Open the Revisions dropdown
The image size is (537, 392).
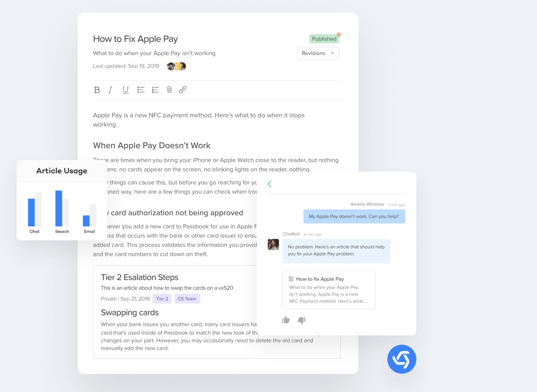(318, 53)
